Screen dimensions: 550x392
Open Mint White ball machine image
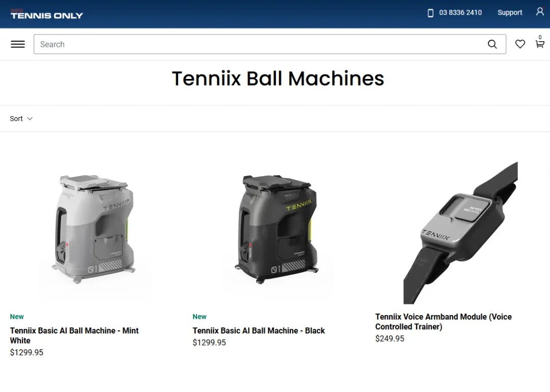point(95,229)
